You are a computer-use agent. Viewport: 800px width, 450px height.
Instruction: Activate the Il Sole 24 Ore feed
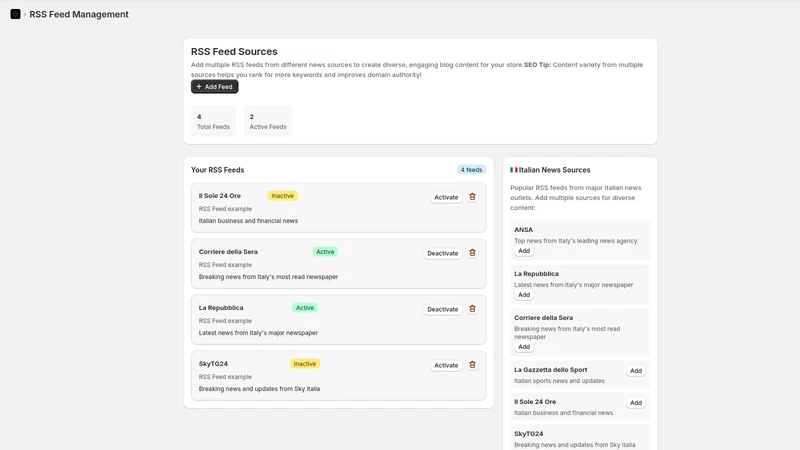(x=446, y=197)
